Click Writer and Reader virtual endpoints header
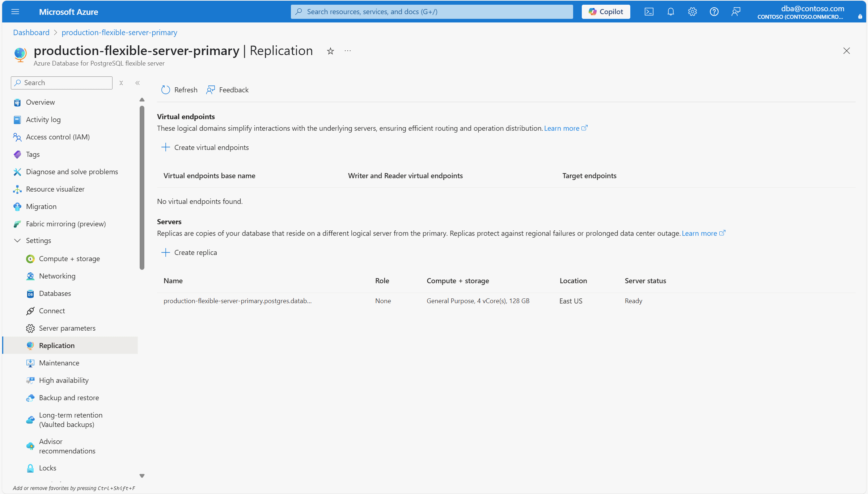Viewport: 868px width, 494px height. click(405, 176)
